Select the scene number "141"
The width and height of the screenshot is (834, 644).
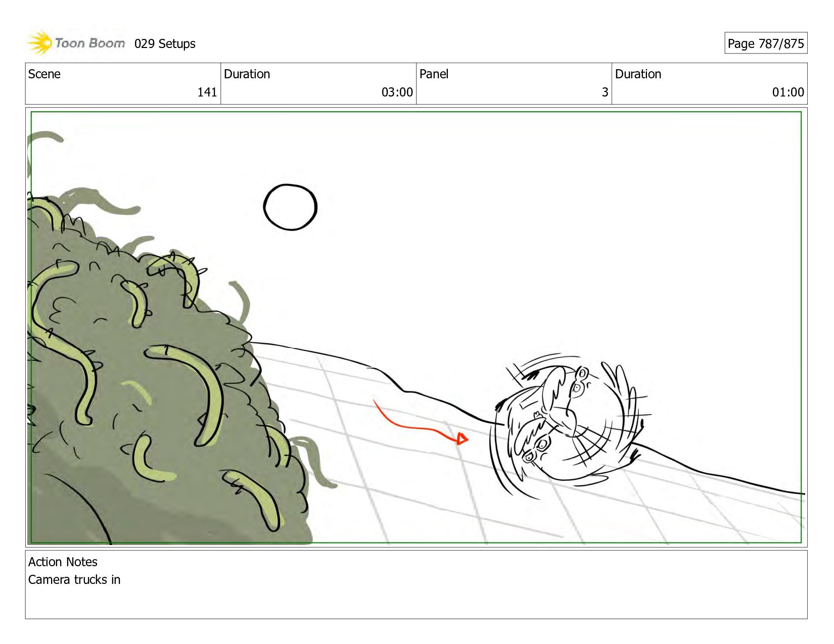pos(207,92)
